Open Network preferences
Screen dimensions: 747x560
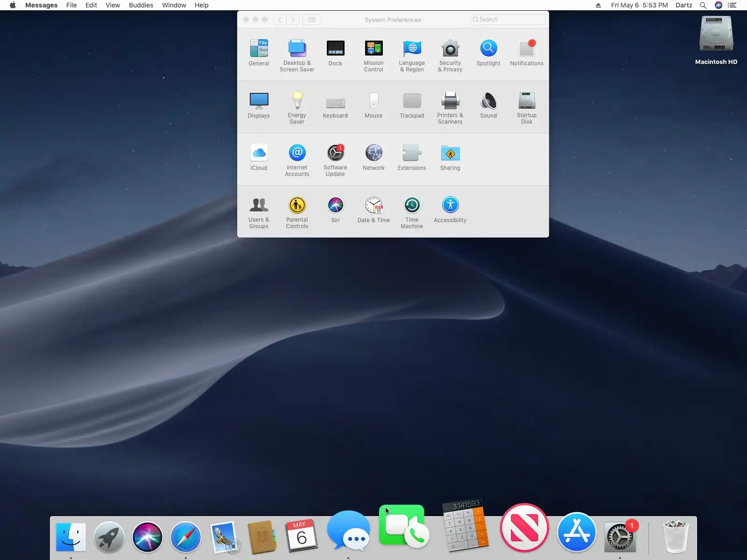click(373, 157)
